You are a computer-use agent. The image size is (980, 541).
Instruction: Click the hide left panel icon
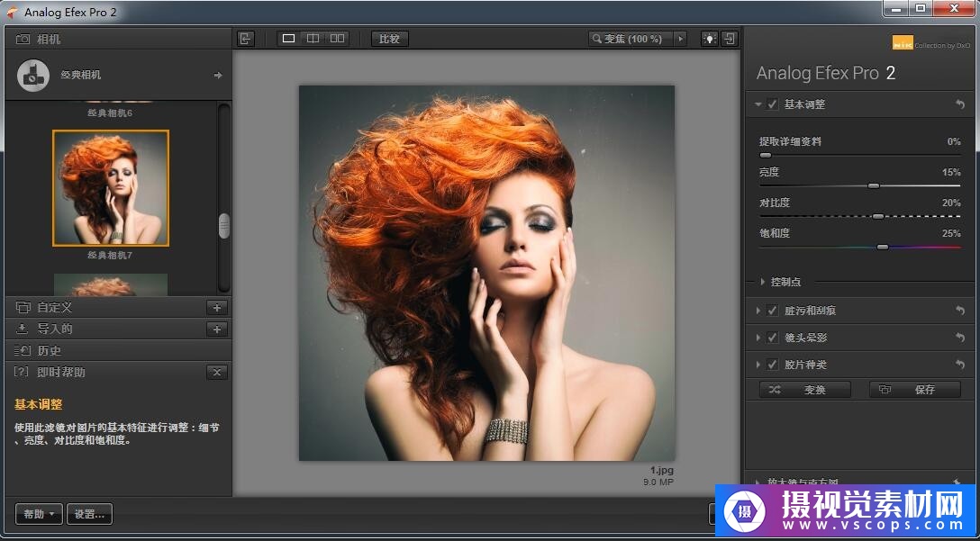click(246, 39)
